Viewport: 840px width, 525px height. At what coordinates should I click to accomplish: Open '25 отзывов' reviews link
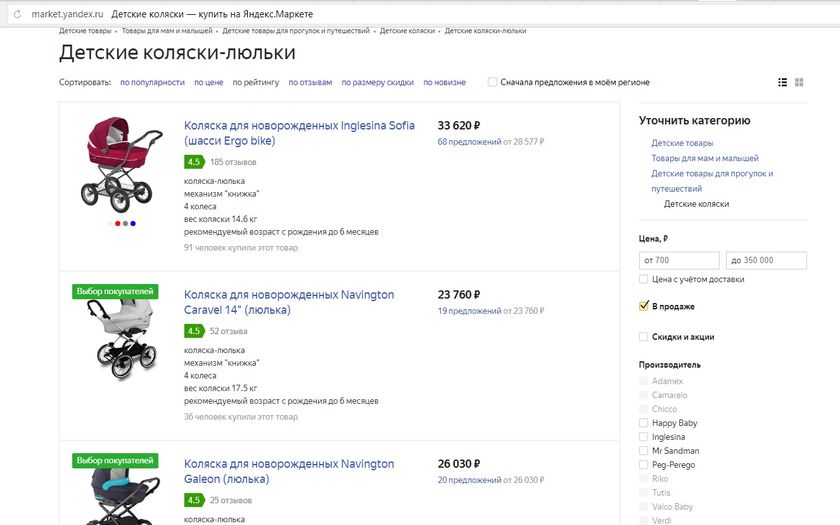[231, 500]
